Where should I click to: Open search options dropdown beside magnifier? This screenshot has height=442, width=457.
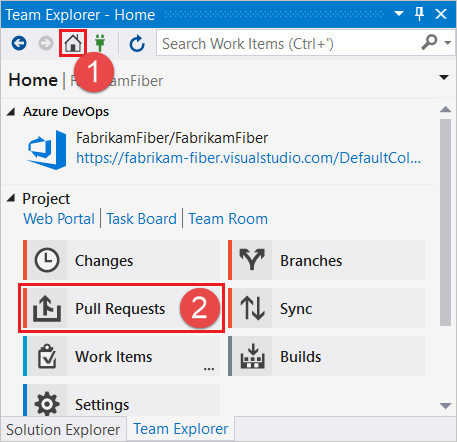[x=448, y=43]
